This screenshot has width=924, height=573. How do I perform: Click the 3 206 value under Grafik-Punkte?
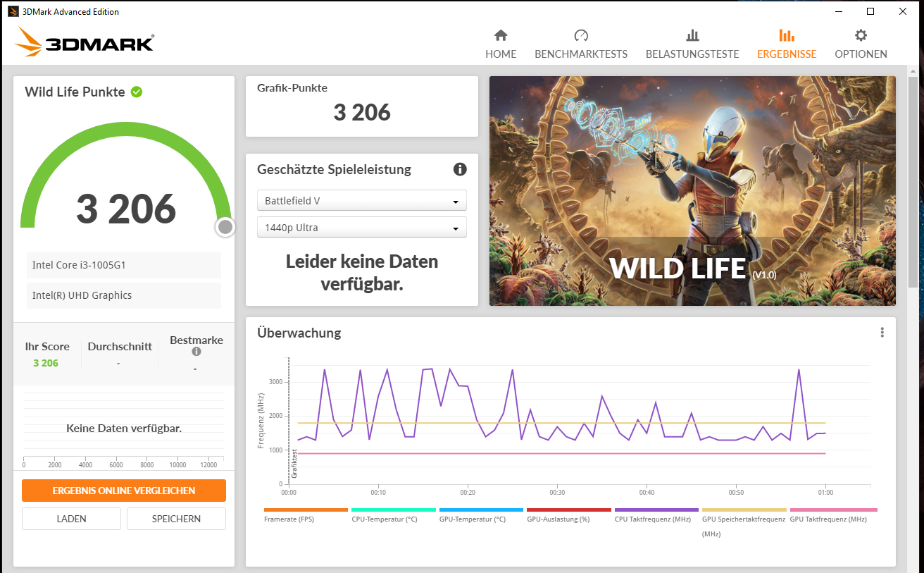point(362,113)
